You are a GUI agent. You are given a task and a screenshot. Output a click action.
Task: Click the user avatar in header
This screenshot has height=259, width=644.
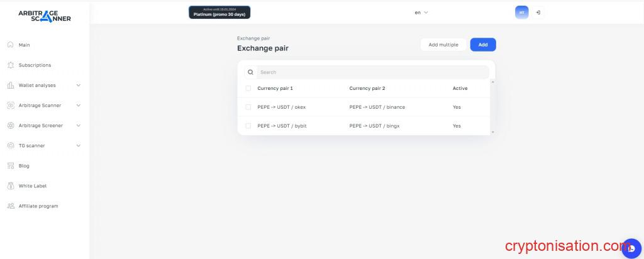pyautogui.click(x=521, y=12)
